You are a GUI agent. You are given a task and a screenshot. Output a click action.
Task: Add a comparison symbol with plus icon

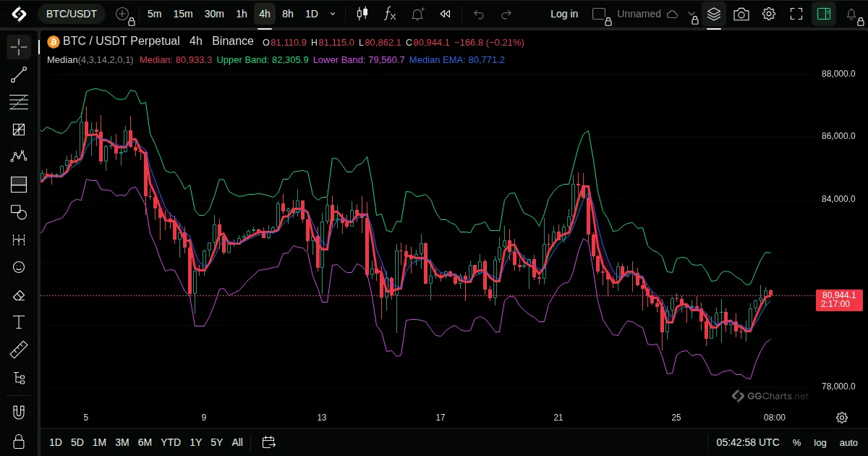tap(122, 14)
